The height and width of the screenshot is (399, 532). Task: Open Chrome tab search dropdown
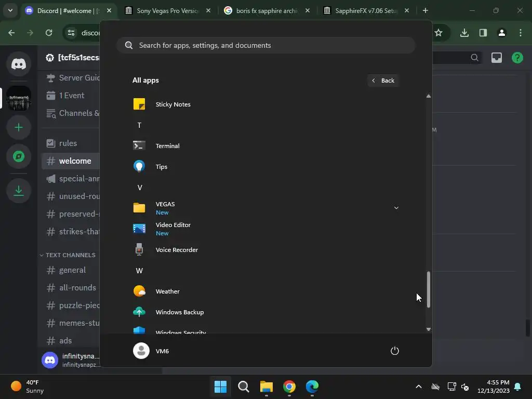coord(10,10)
